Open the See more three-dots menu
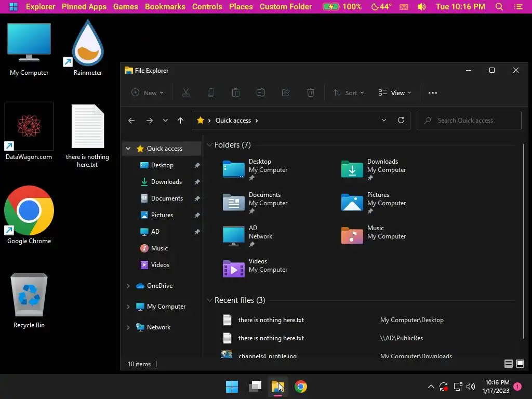Viewport: 532px width, 399px height. (x=433, y=92)
